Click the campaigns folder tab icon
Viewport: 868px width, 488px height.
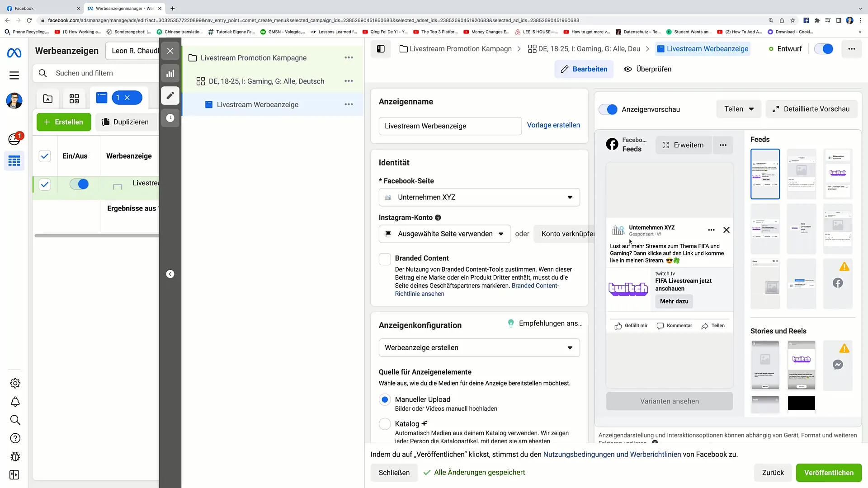click(x=48, y=98)
